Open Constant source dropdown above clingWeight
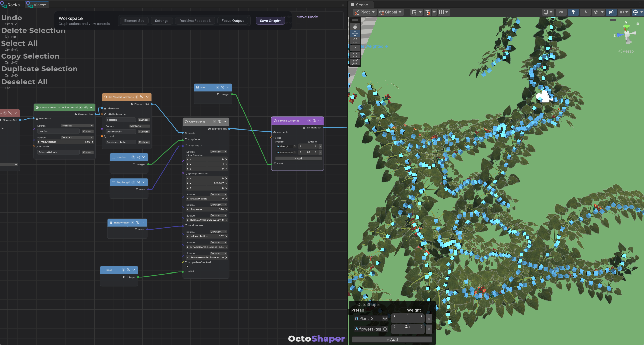The height and width of the screenshot is (345, 644). [x=218, y=205]
